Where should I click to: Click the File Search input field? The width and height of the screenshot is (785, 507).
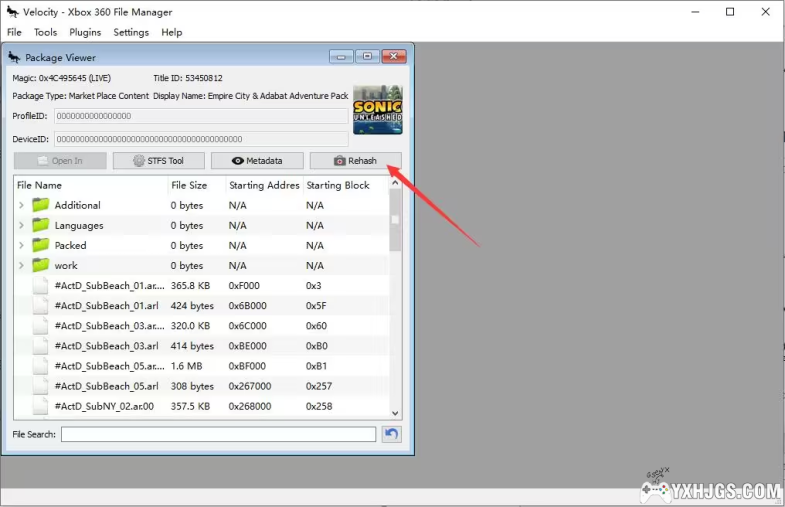[x=218, y=434]
